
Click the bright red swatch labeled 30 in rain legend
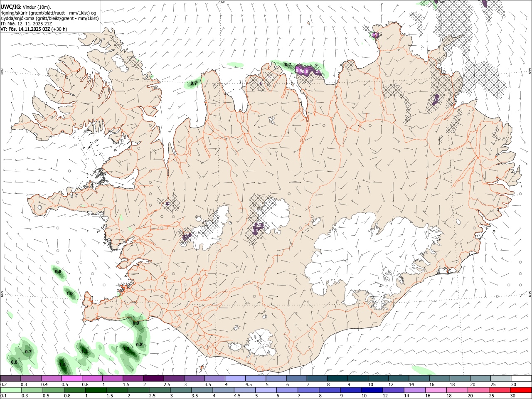coord(522,390)
